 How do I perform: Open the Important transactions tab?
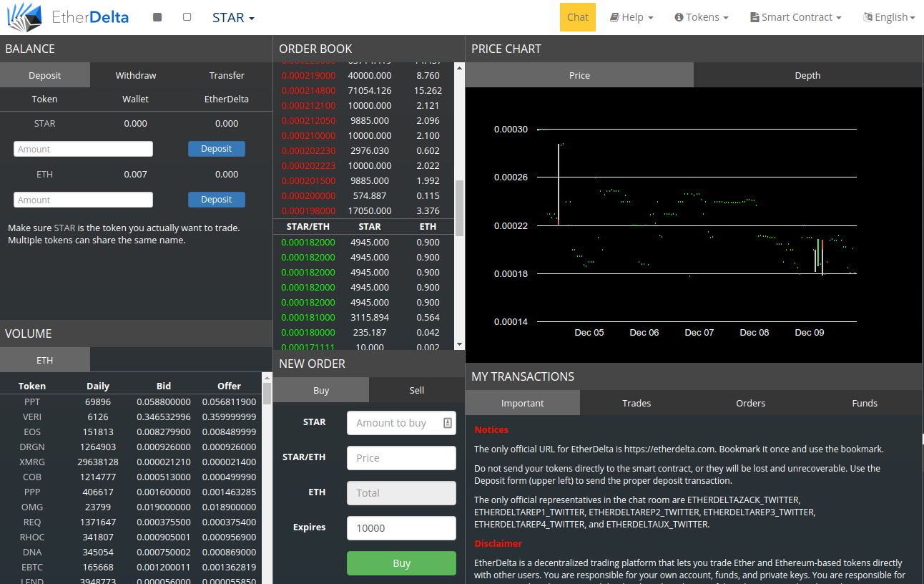pyautogui.click(x=523, y=403)
